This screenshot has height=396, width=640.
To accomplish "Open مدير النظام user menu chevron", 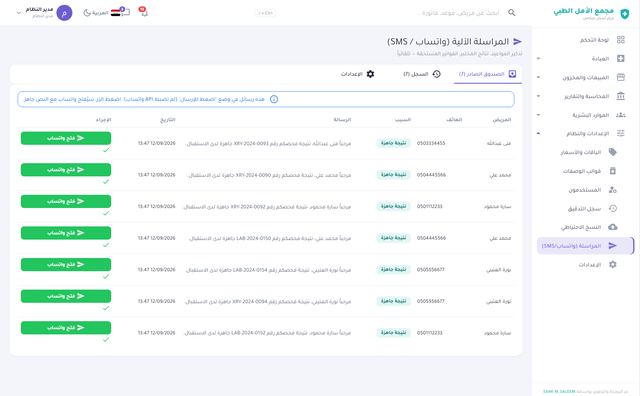I will (18, 13).
